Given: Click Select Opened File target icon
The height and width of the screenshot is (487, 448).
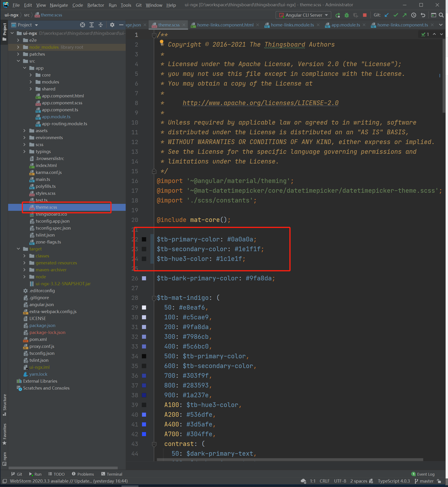Looking at the screenshot, I should (82, 25).
